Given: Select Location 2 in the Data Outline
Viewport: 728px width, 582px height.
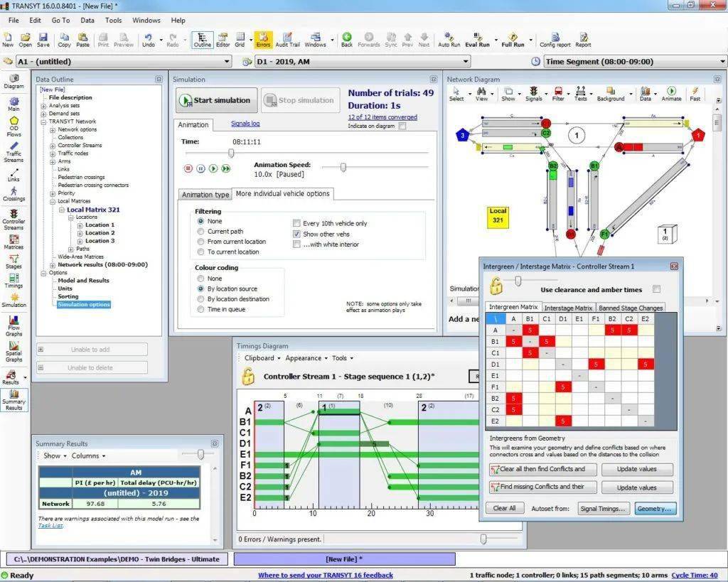Looking at the screenshot, I should (x=100, y=233).
